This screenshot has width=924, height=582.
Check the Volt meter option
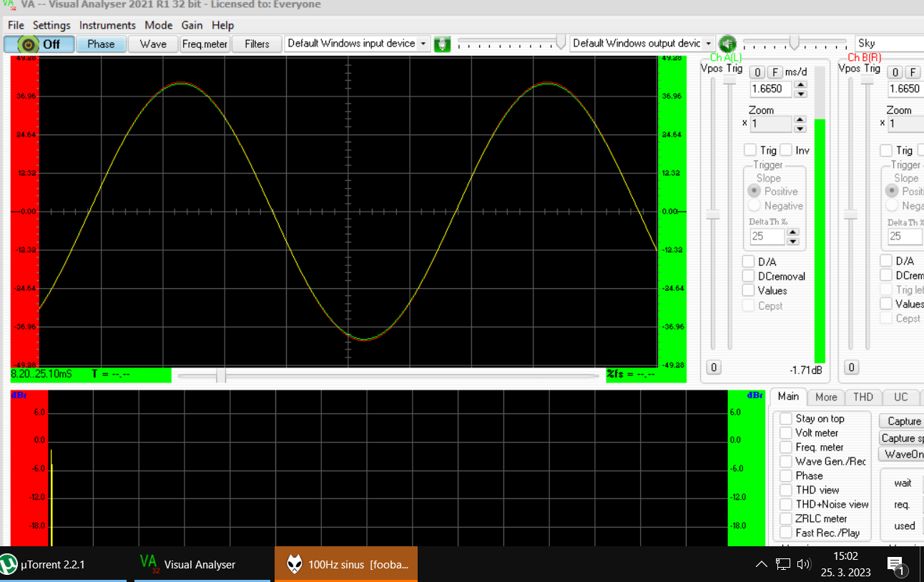[x=786, y=433]
